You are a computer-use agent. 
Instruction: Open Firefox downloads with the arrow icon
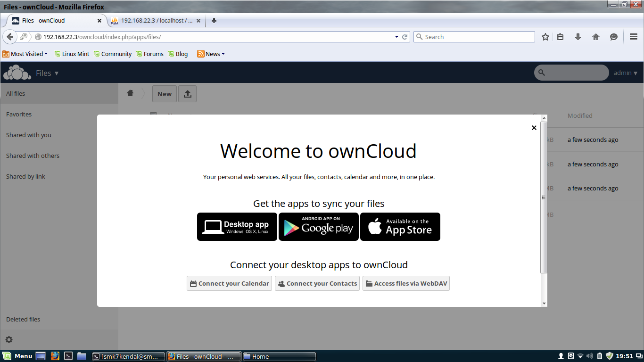(x=578, y=36)
